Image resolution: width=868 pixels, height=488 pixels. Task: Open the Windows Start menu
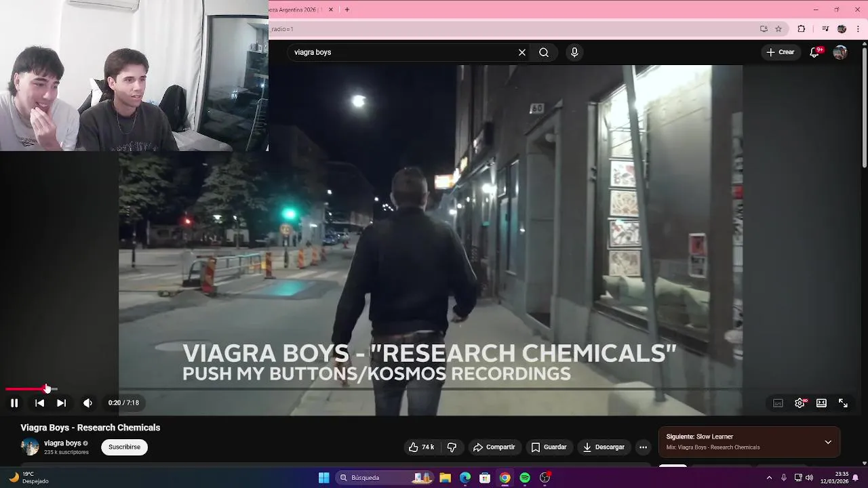(324, 478)
